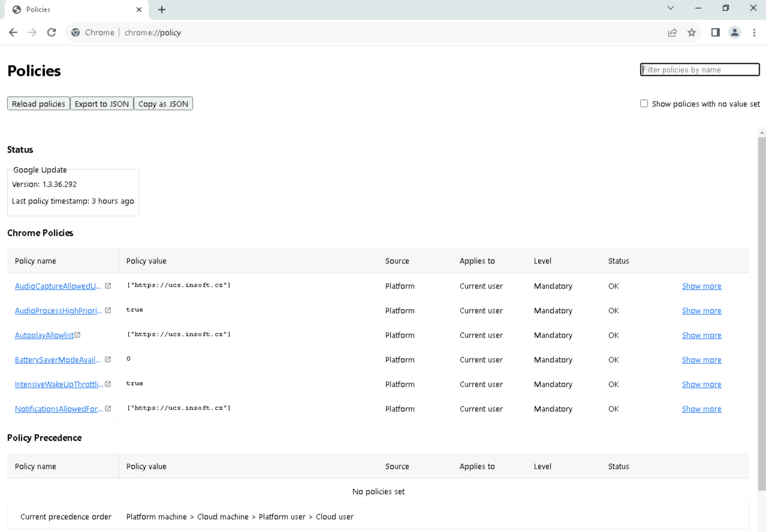Click the Policy Precedence heading
This screenshot has height=532, width=766.
point(44,438)
